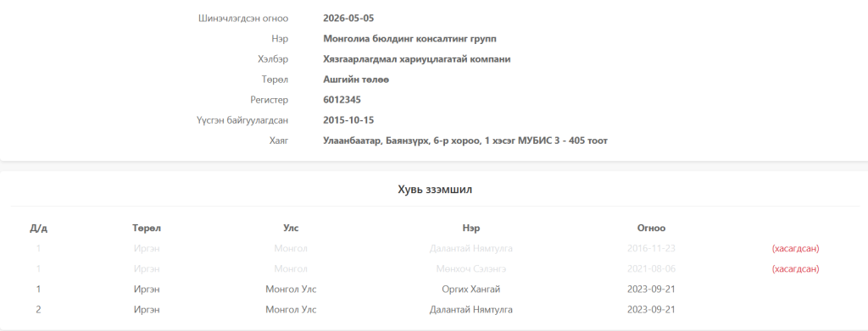Select the founding date 2015-10-15
Screen dimensions: 868x331
pyautogui.click(x=348, y=120)
